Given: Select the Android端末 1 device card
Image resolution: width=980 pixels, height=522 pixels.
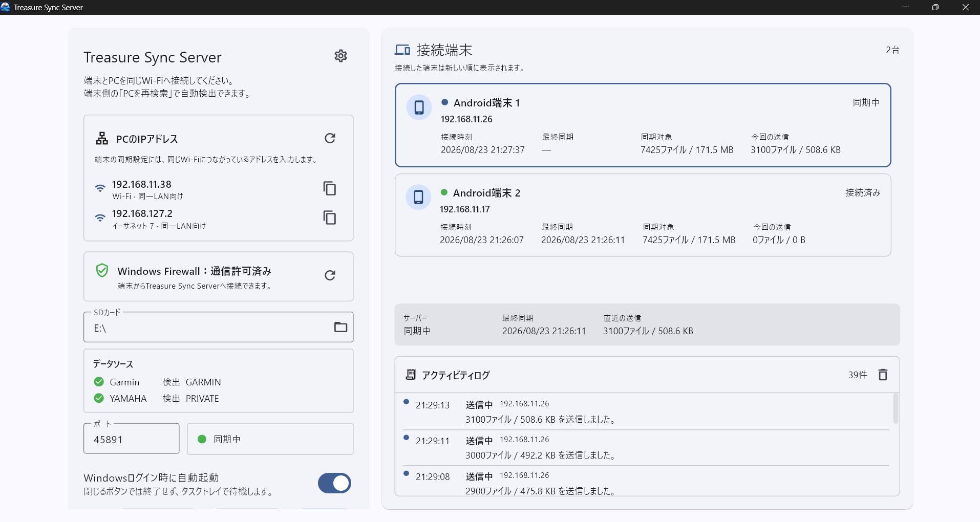Looking at the screenshot, I should pyautogui.click(x=643, y=125).
